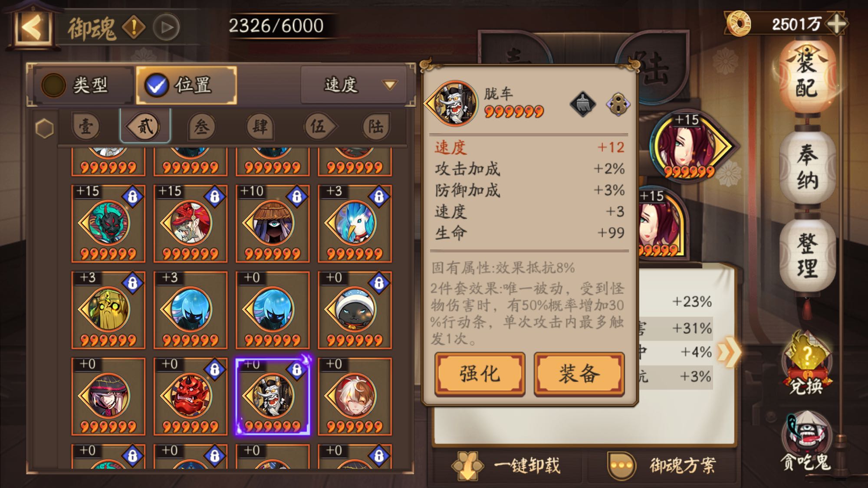Click the discard icon in the 胧车 panel
Screen dimensions: 868x488
(582, 105)
